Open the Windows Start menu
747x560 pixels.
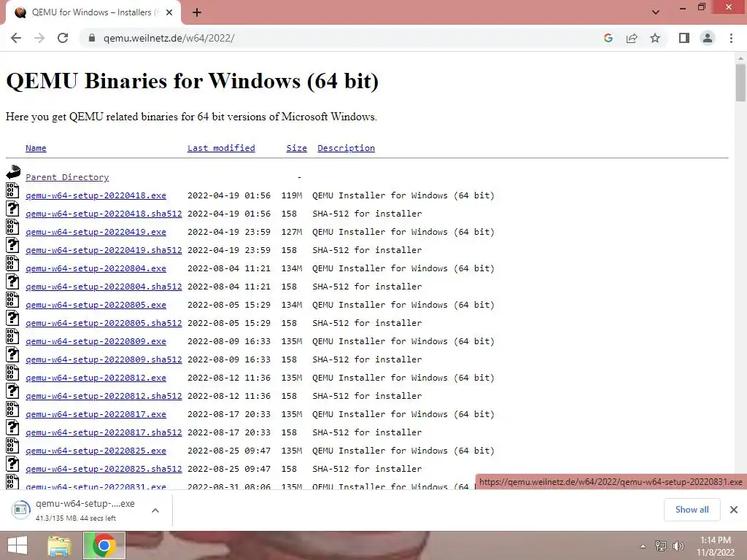[x=18, y=545]
